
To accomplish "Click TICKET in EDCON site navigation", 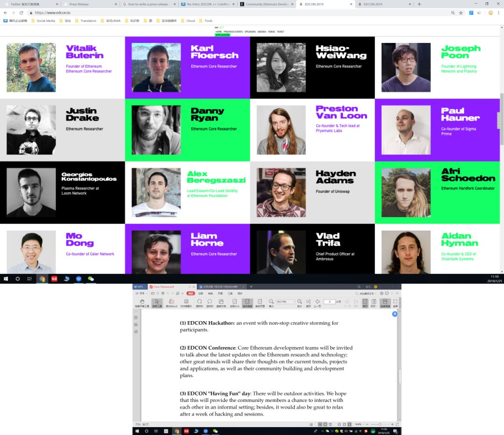I will [280, 32].
